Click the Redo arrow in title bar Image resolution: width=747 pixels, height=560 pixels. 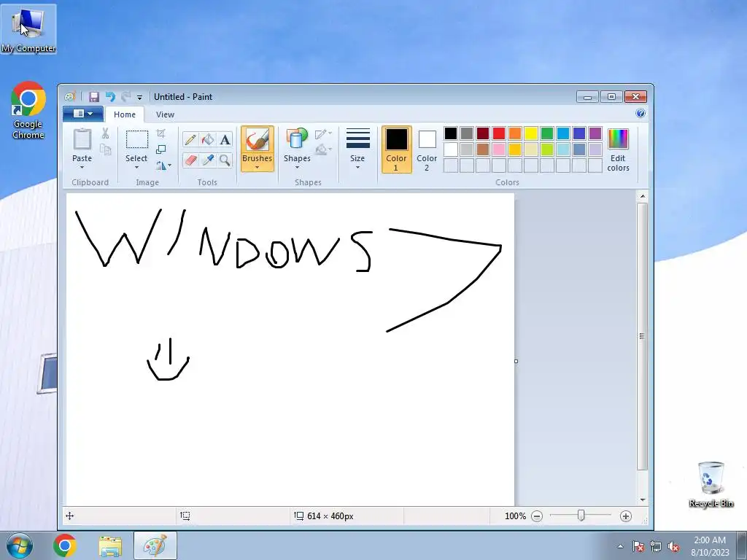pyautogui.click(x=125, y=97)
